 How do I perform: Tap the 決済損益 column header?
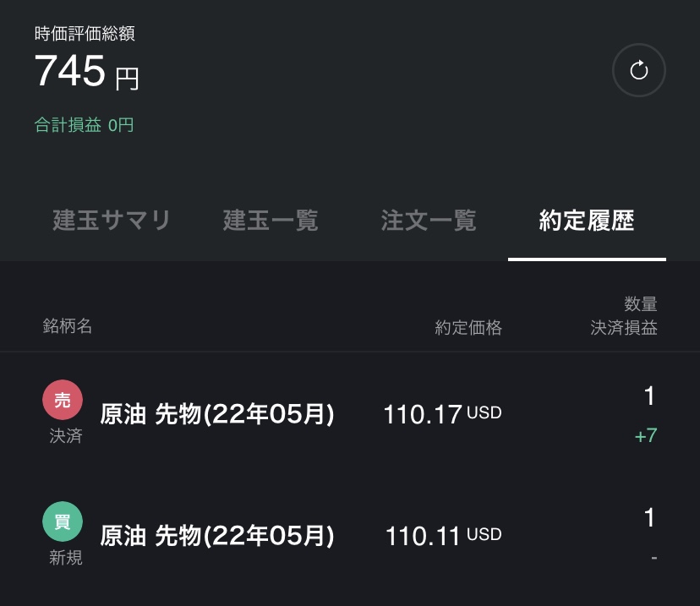(x=624, y=328)
